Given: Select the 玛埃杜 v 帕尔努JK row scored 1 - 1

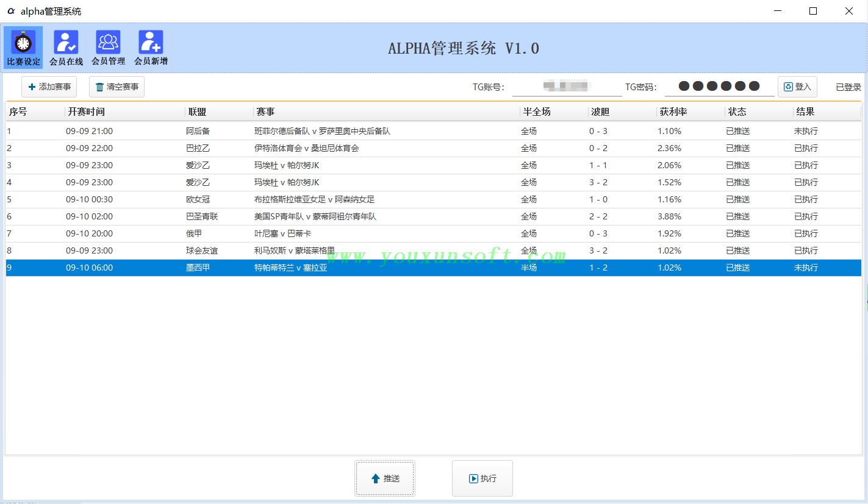Looking at the screenshot, I should (434, 165).
